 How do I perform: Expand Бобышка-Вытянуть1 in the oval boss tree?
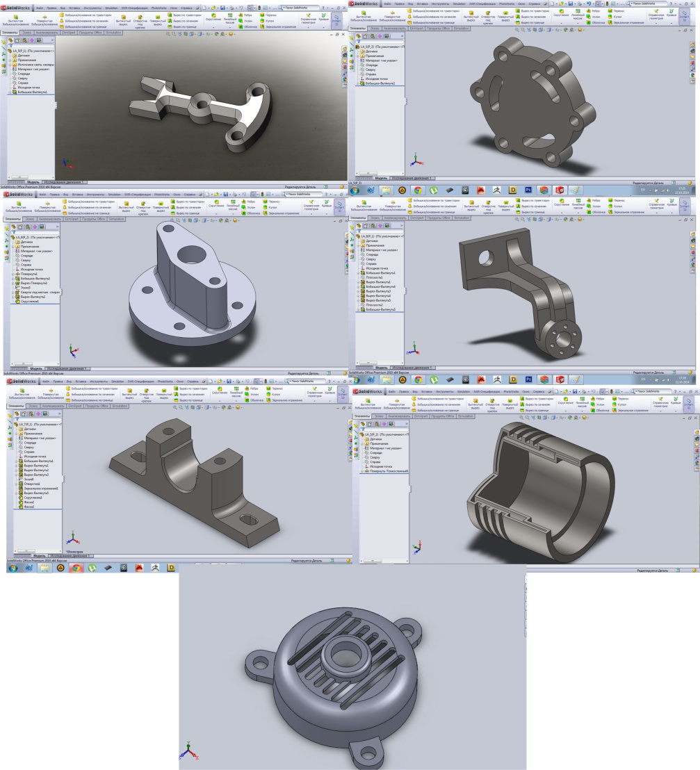coord(13,279)
